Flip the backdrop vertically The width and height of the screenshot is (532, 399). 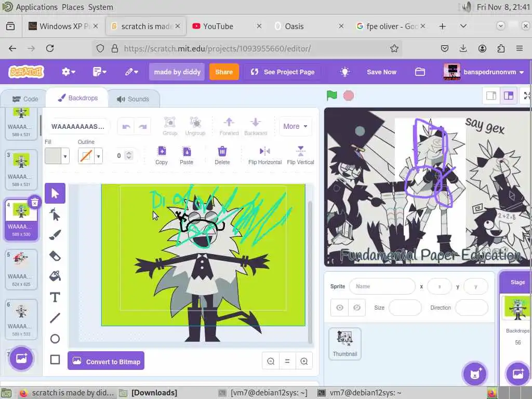click(x=301, y=155)
